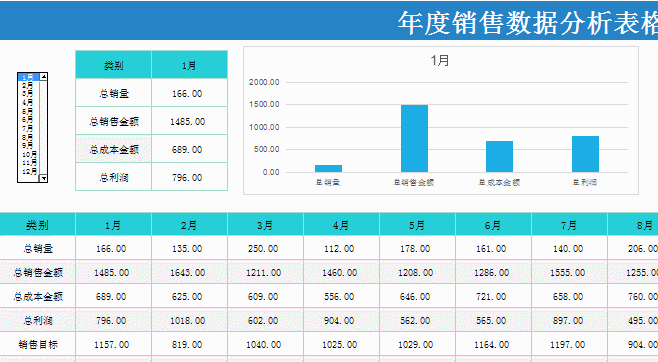
Task: Select 总成本金额 label in summary table
Action: point(113,149)
